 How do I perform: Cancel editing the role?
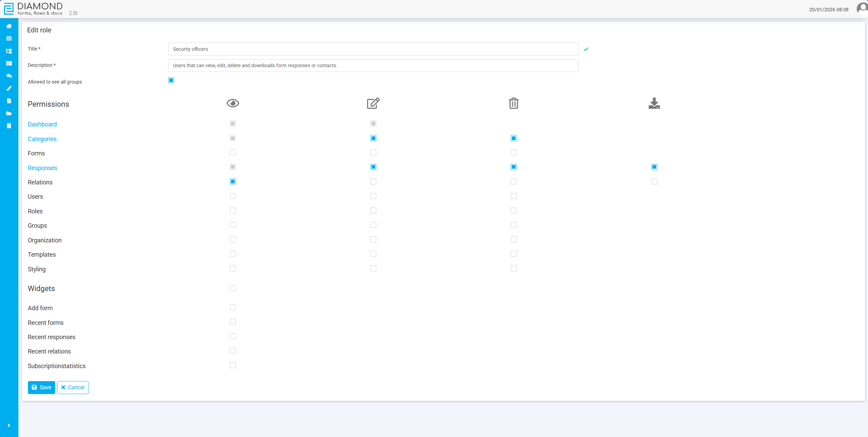73,387
